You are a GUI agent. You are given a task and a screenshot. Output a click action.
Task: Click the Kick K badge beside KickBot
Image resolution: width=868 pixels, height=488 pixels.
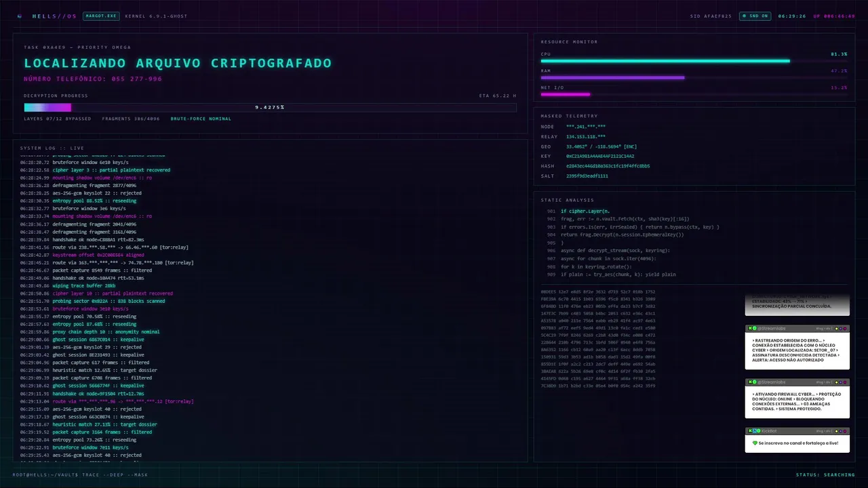coord(751,431)
